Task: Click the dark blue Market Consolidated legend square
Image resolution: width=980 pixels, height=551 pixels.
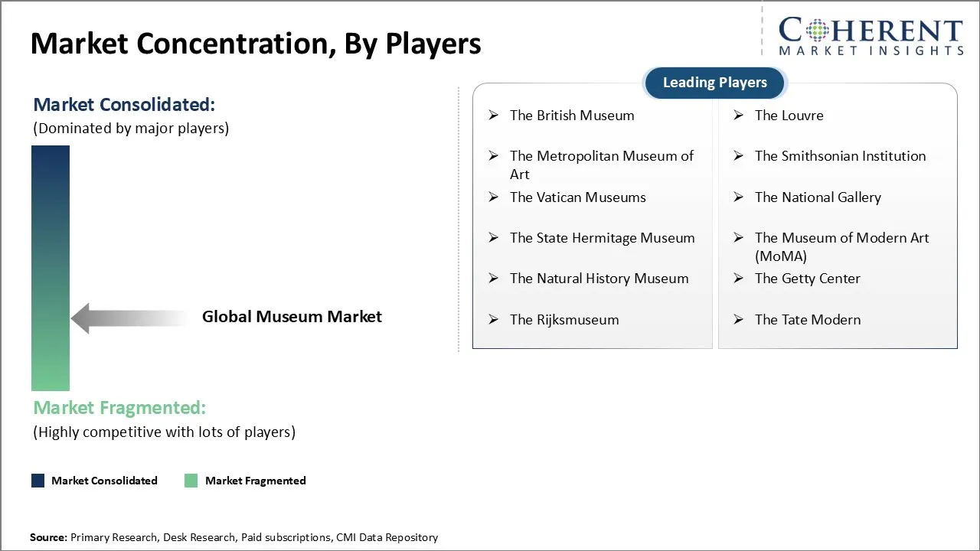Action: pos(38,481)
